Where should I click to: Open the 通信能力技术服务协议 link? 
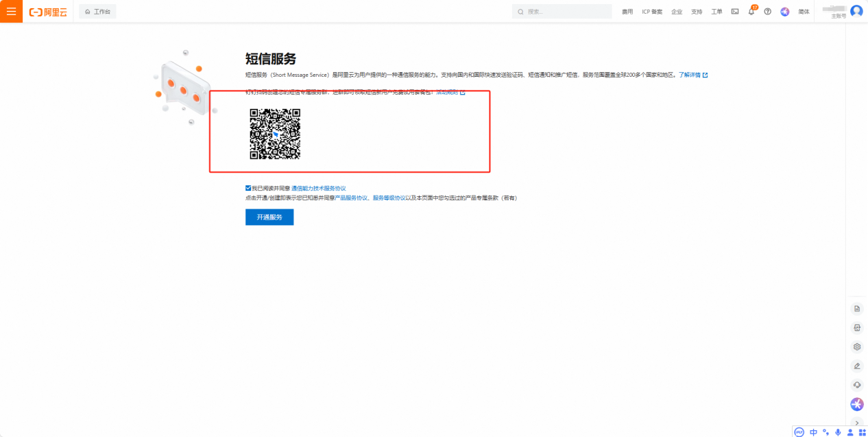point(319,188)
